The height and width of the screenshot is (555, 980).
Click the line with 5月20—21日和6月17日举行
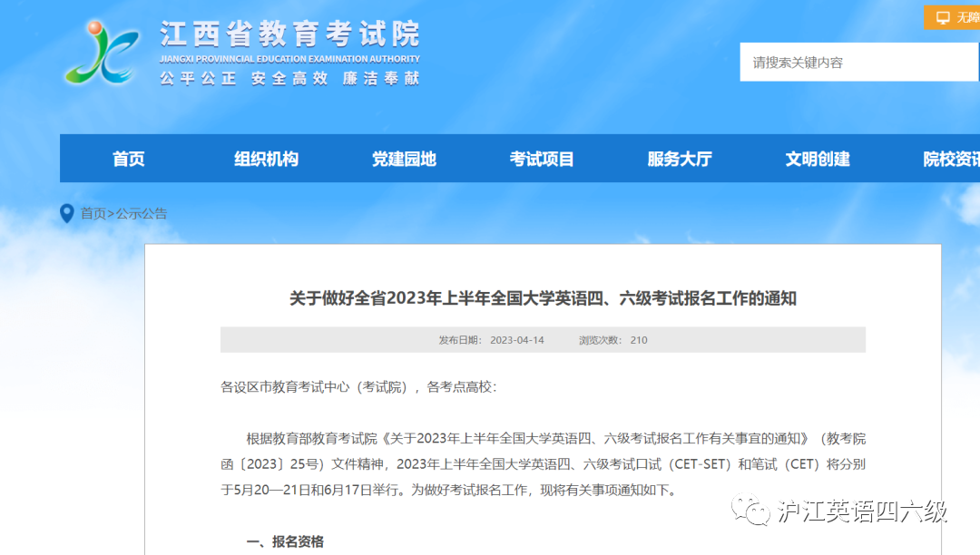point(450,490)
